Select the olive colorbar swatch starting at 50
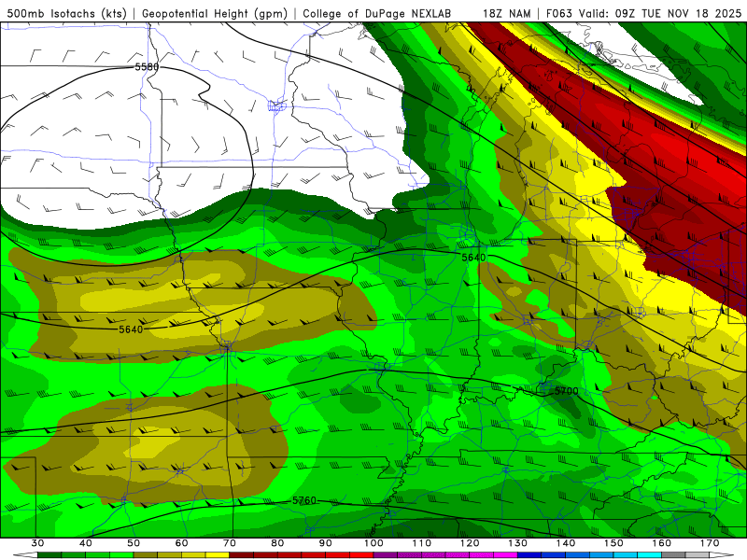Screen dimensions: 747x560 (x=146, y=555)
